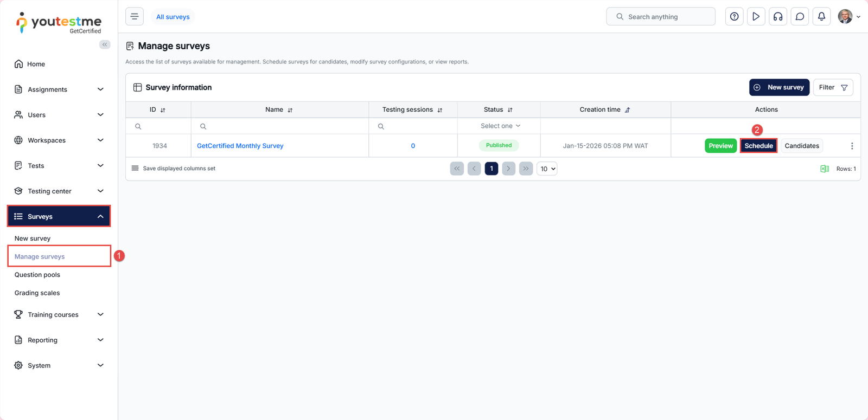
Task: Open Question pools in Surveys submenu
Action: click(x=37, y=275)
